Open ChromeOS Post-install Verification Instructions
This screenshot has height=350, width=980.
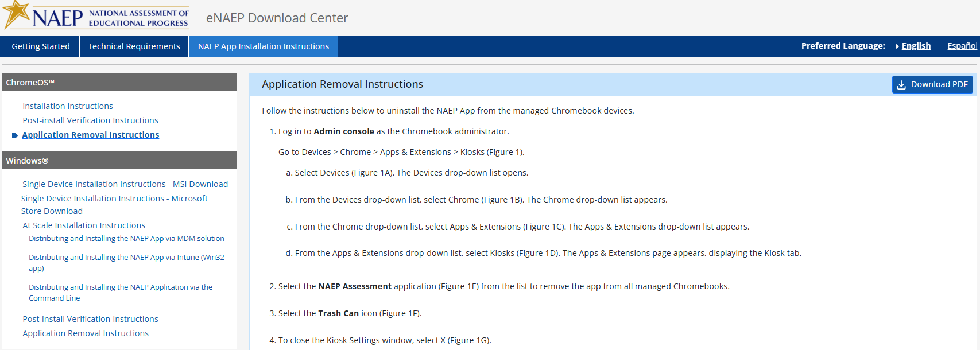(90, 120)
